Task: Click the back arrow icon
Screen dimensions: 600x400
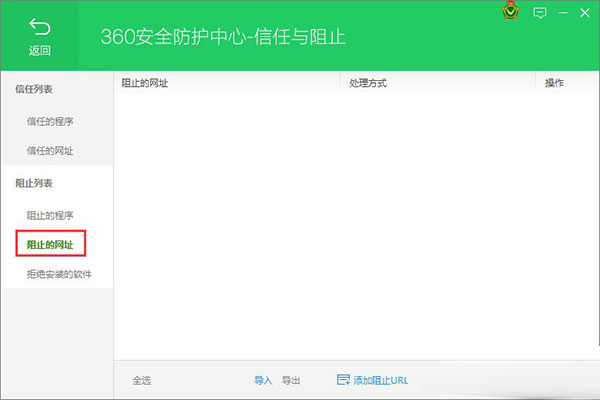Action: (39, 25)
